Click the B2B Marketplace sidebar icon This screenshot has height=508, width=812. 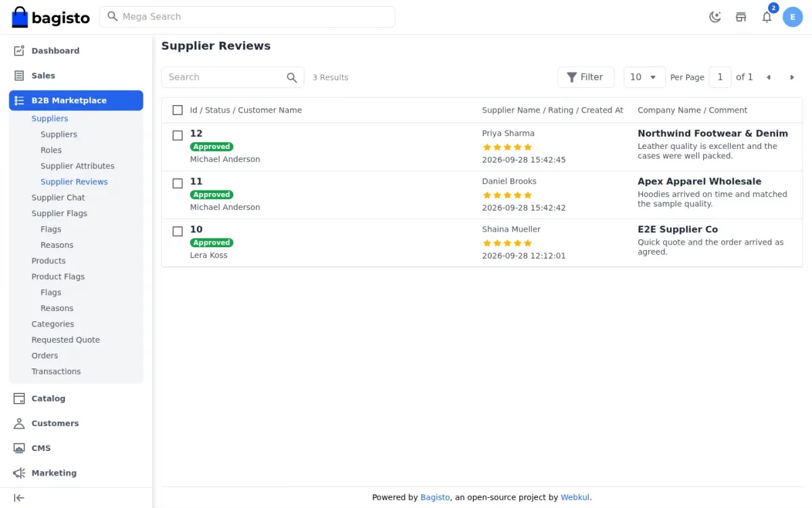(x=19, y=100)
